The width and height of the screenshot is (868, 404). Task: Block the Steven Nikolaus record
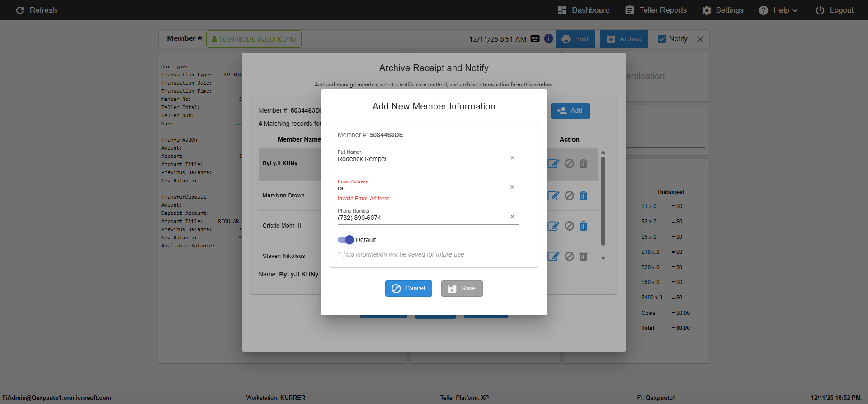pos(570,257)
